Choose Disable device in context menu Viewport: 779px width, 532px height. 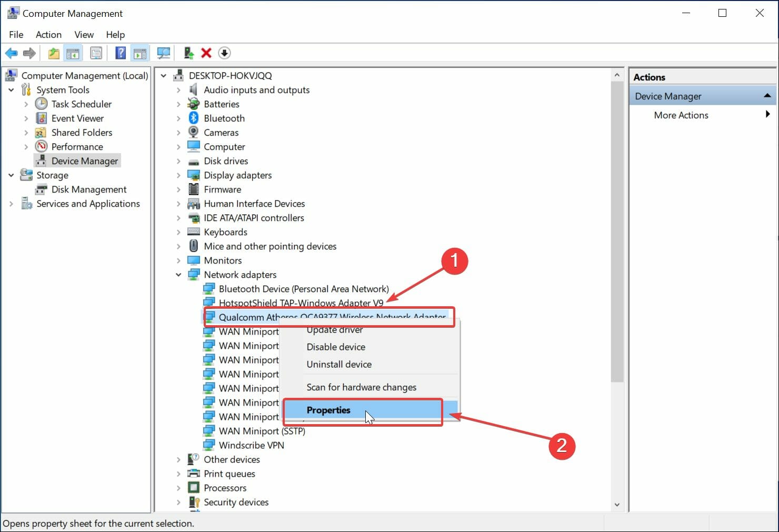(x=336, y=347)
